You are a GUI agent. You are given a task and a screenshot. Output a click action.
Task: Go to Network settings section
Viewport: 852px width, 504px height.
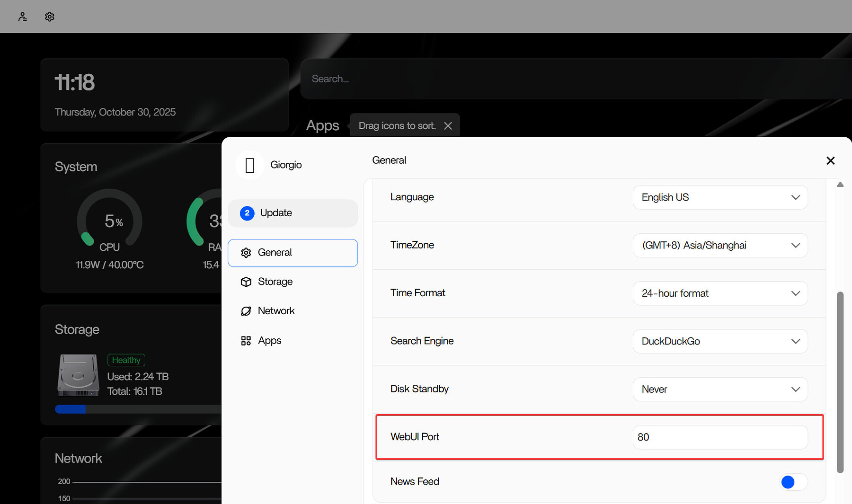click(x=276, y=311)
